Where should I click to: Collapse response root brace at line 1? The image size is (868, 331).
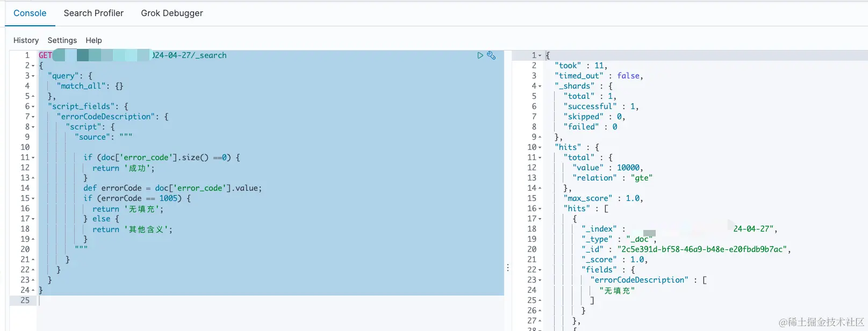click(540, 55)
